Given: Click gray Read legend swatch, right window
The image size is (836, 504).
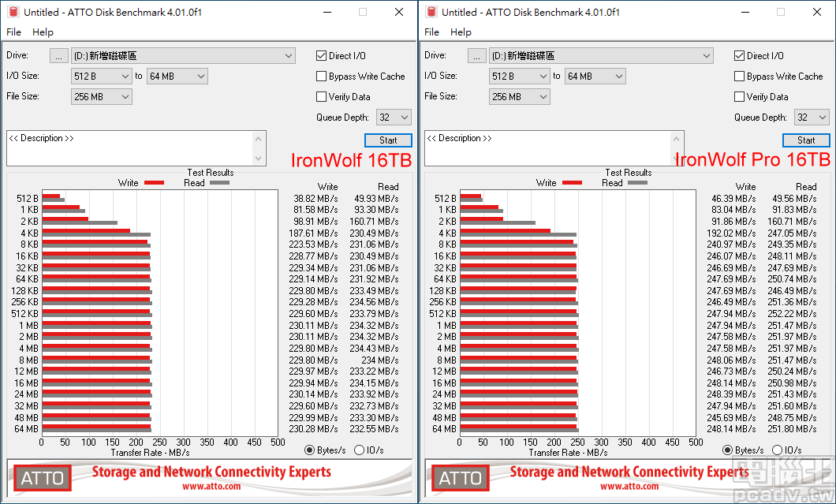Looking at the screenshot, I should (x=638, y=182).
